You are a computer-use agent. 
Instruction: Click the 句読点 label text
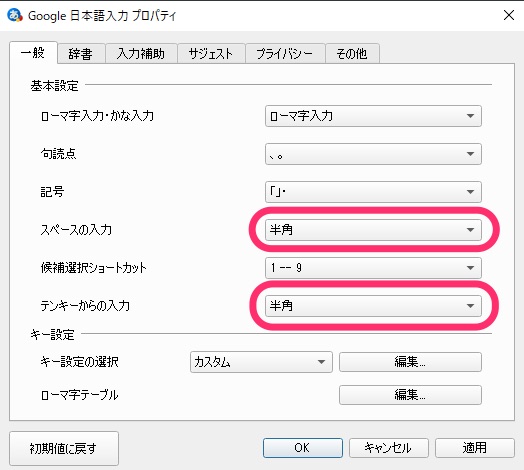[x=58, y=154]
